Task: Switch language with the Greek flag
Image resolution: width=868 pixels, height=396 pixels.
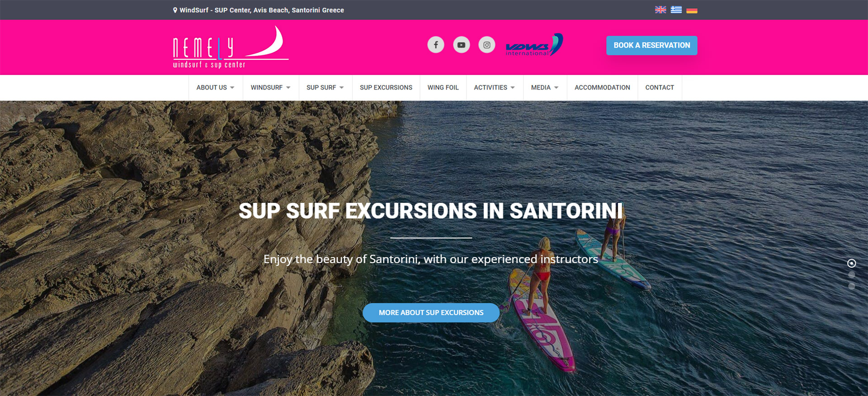Action: (676, 9)
